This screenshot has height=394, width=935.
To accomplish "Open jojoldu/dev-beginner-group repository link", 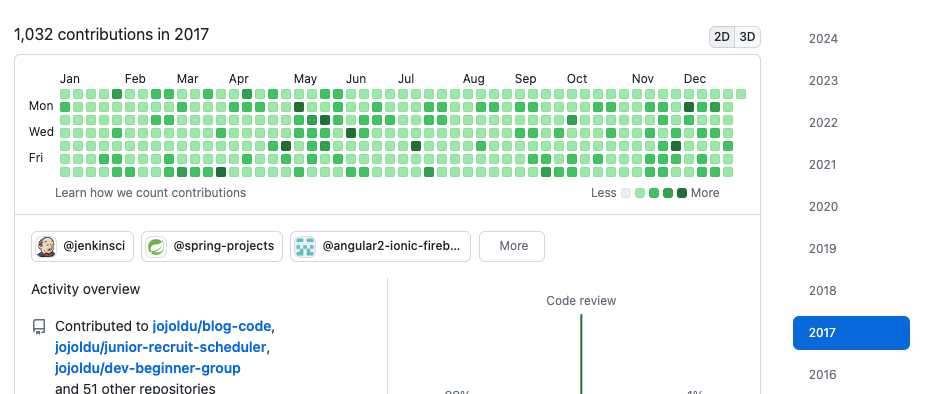I will 148,368.
